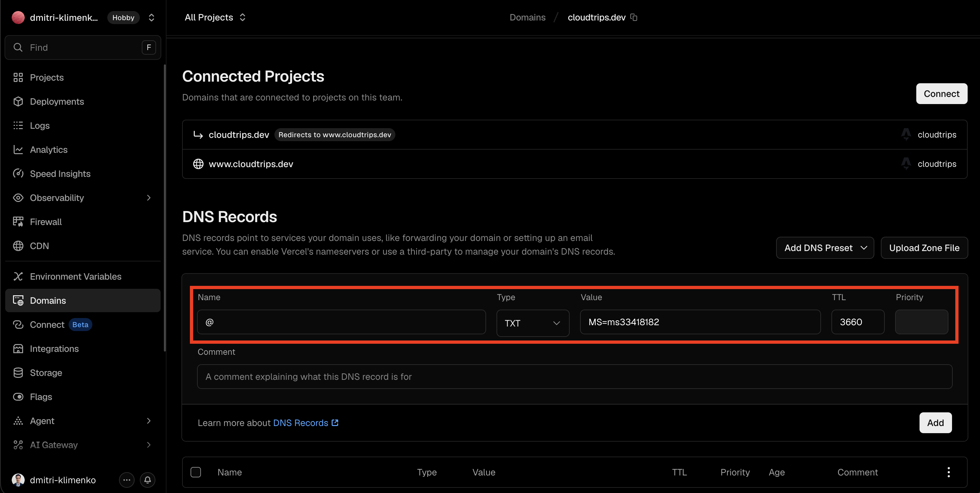Click the Analytics chart icon

(18, 150)
